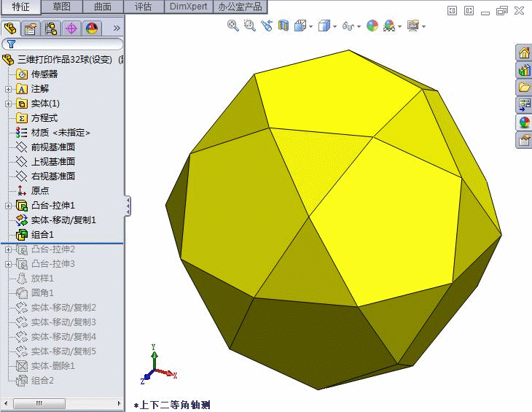
Task: Open the DimXpertManager crosshair tab
Action: 71,28
